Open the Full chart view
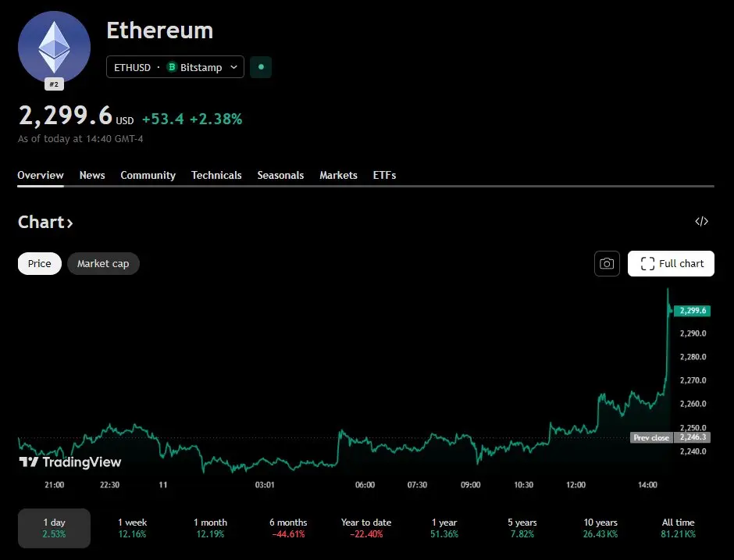This screenshot has height=560, width=734. [x=671, y=264]
